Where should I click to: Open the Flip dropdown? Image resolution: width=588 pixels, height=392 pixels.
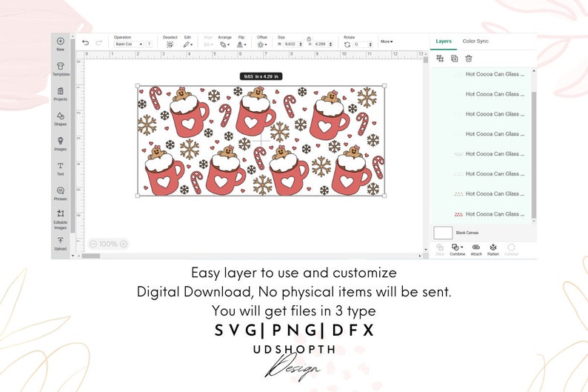point(241,44)
